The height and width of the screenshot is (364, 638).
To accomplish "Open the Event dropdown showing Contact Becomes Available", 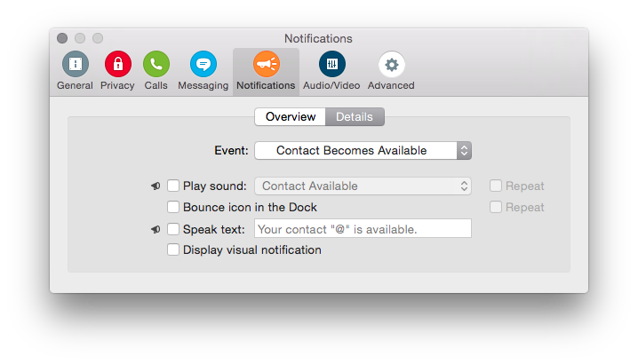I will 363,150.
